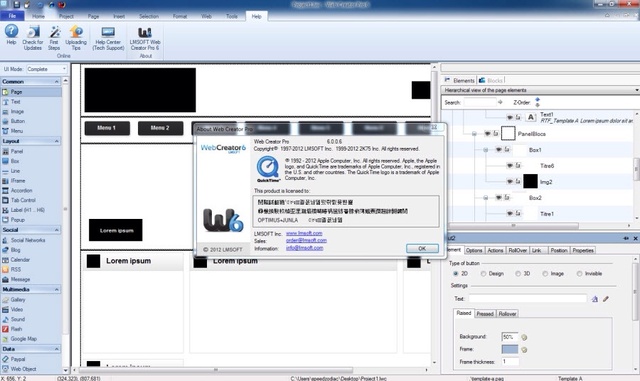The image size is (640, 381).
Task: Switch to the Insert ribbon tab
Action: tap(119, 16)
